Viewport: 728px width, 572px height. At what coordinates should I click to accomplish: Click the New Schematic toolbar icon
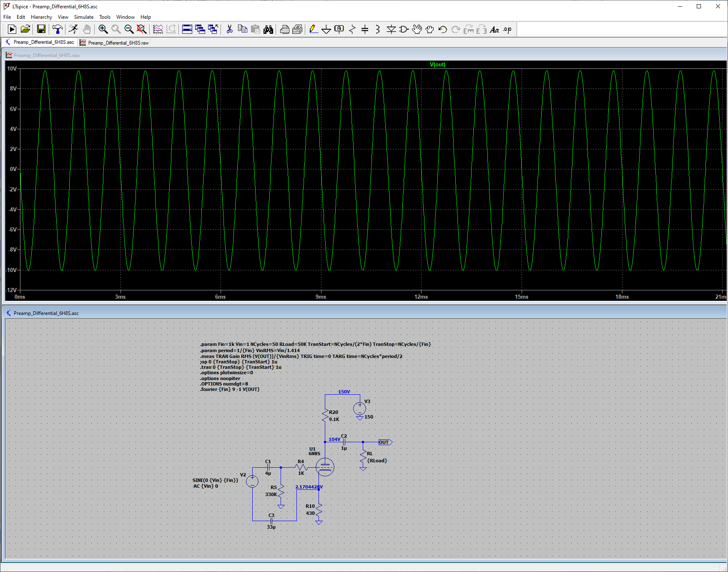click(x=12, y=29)
